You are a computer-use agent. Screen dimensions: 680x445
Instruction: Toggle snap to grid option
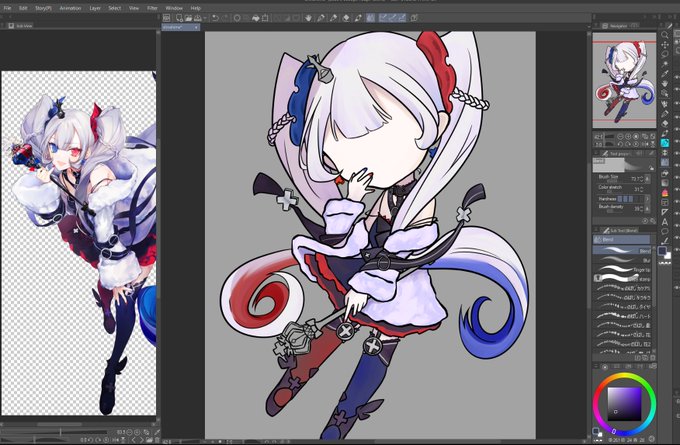[x=402, y=18]
